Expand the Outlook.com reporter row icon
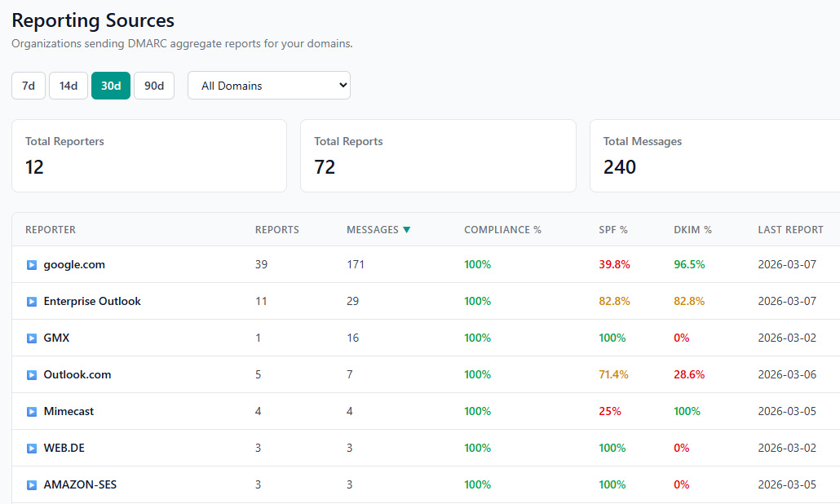Screen dimensions: 840x504 tap(32, 375)
